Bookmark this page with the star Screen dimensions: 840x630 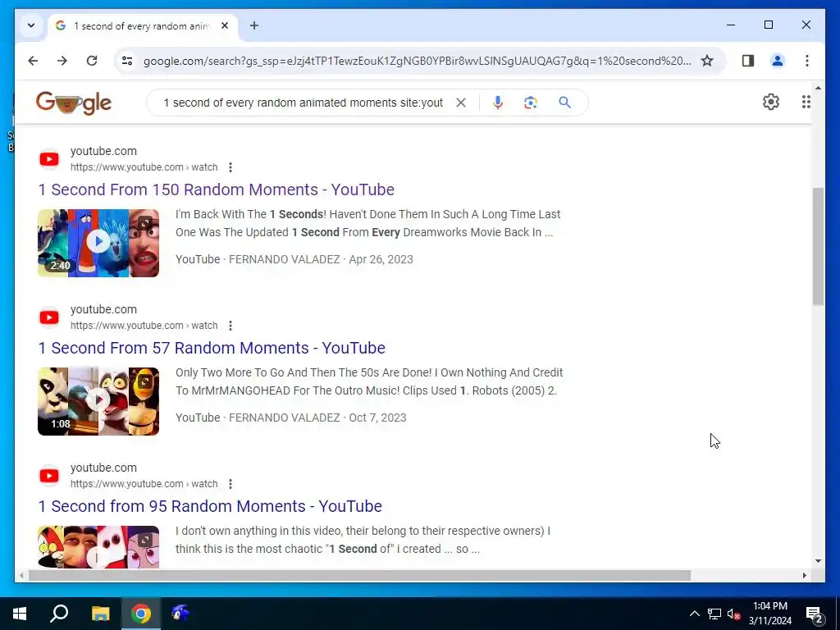(x=707, y=61)
